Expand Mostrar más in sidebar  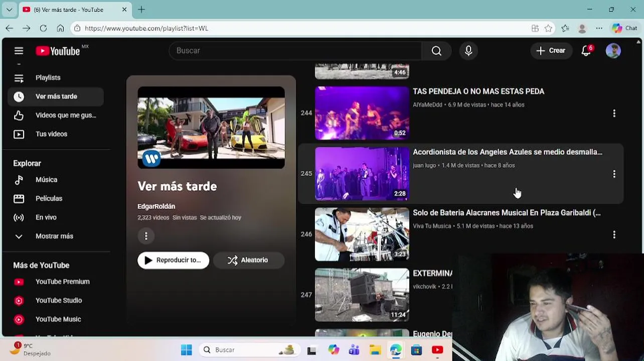(55, 236)
